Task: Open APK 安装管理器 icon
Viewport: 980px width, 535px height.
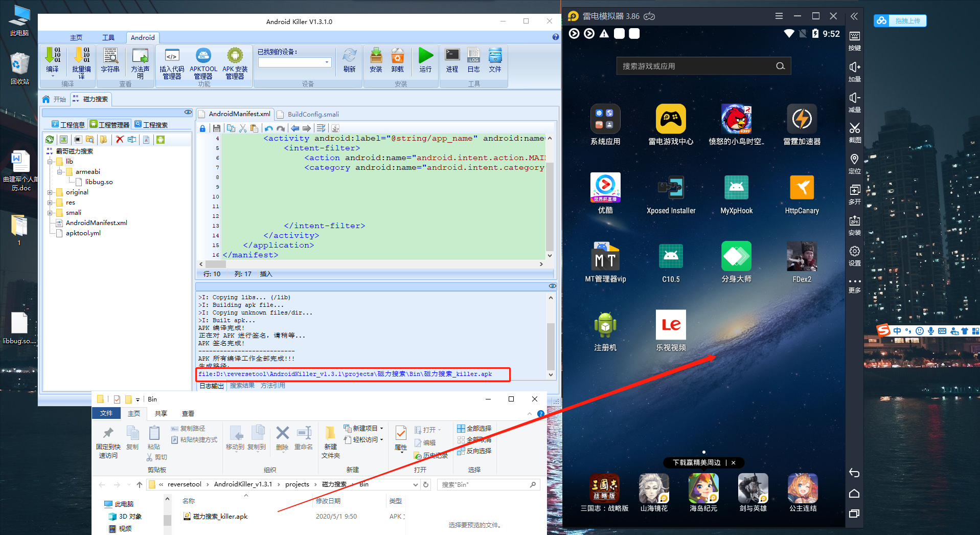Action: 235,62
